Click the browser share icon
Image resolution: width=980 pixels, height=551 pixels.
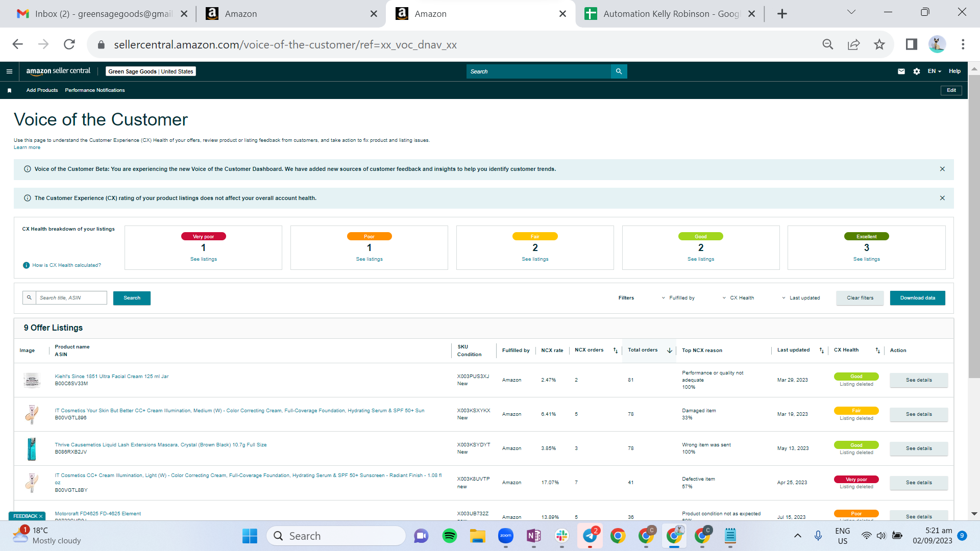pyautogui.click(x=853, y=44)
